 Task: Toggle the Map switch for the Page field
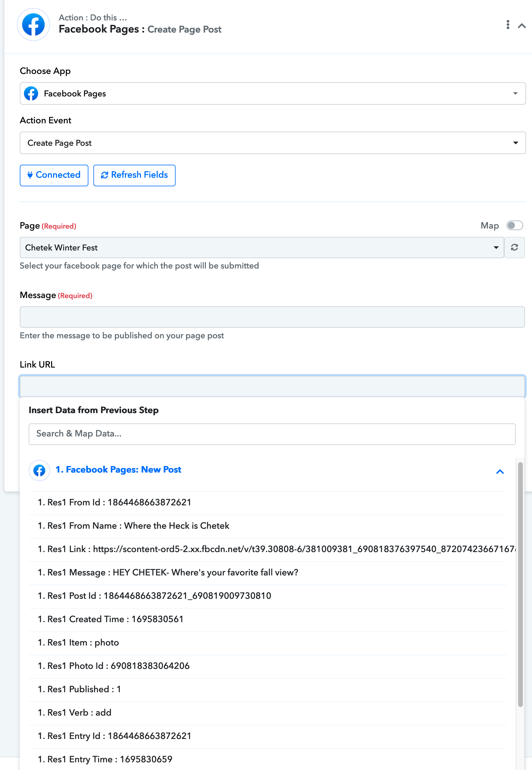click(515, 225)
